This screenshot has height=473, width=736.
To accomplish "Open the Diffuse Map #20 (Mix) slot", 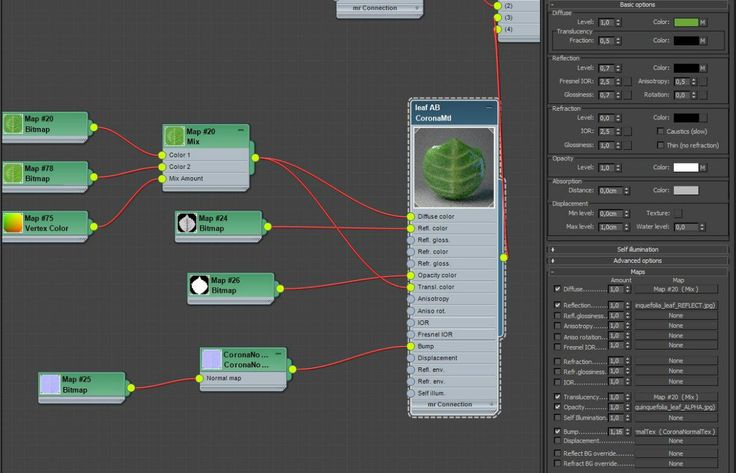I will pyautogui.click(x=675, y=289).
